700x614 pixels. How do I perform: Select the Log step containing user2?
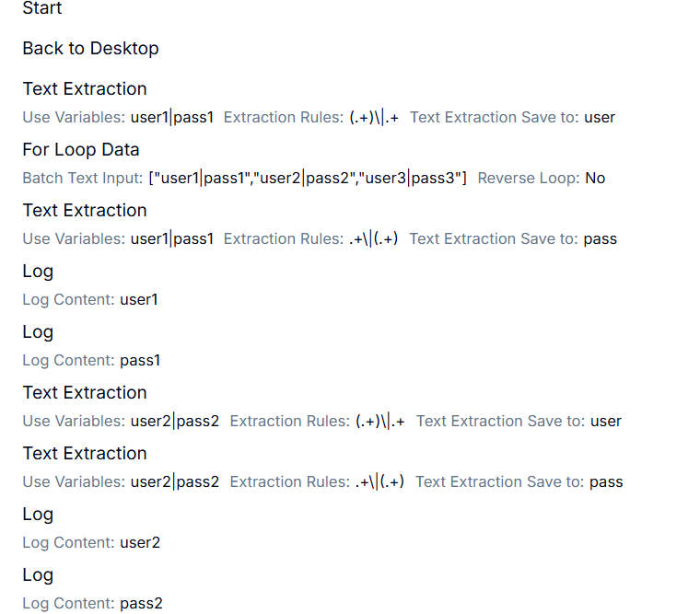pyautogui.click(x=38, y=514)
